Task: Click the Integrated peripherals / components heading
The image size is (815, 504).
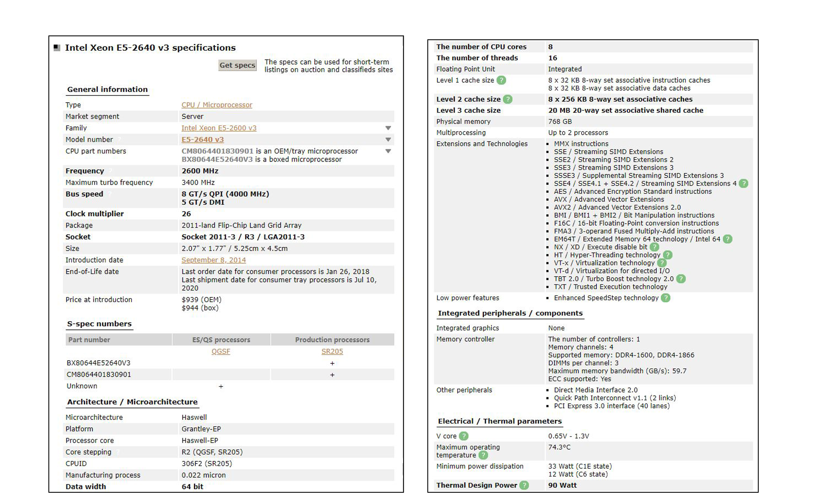Action: (x=510, y=313)
